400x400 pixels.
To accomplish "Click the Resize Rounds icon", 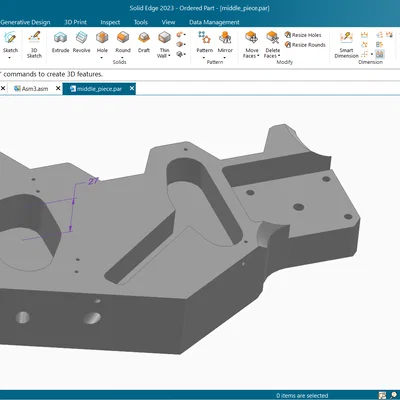I will pos(288,45).
